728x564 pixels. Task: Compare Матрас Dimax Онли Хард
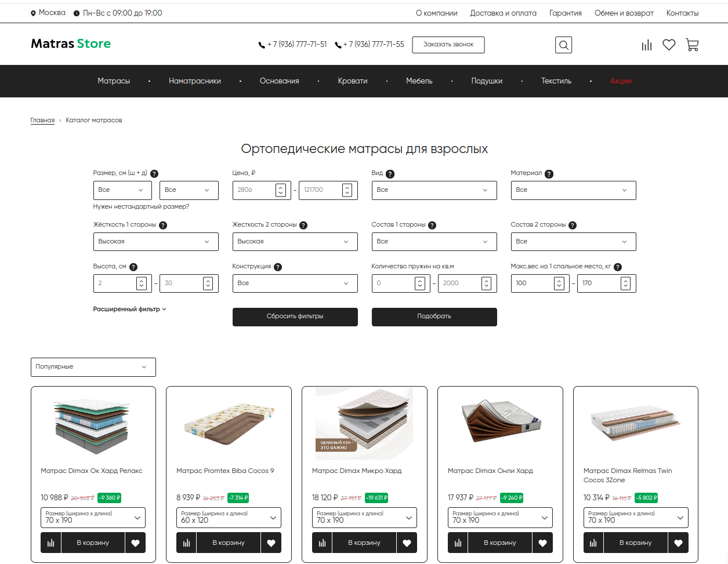tap(458, 543)
